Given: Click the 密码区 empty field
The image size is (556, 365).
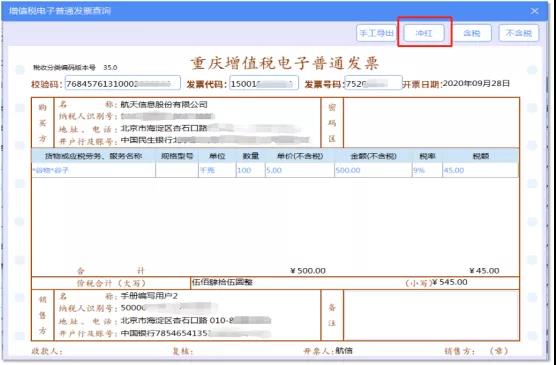Looking at the screenshot, I should [431, 122].
